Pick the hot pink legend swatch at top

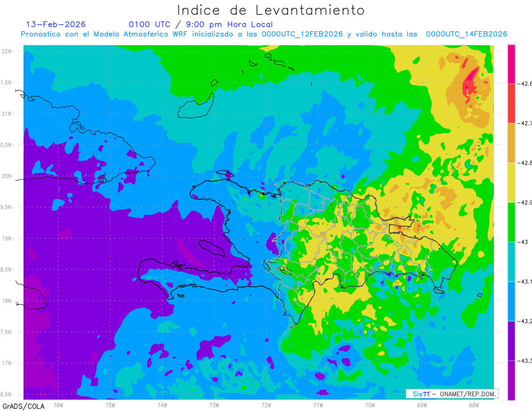511,64
